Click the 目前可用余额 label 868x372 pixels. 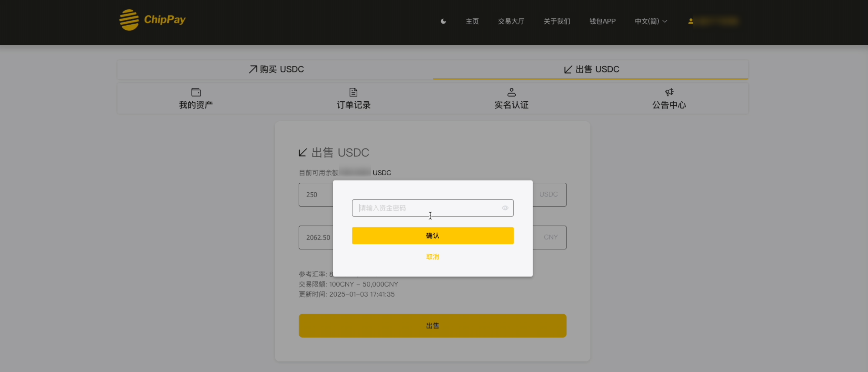tap(318, 173)
